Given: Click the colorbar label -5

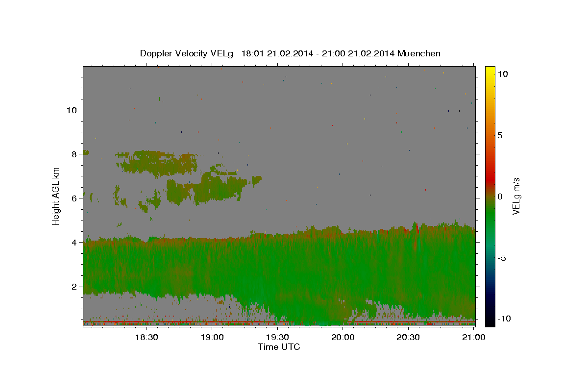Looking at the screenshot, I should (502, 258).
